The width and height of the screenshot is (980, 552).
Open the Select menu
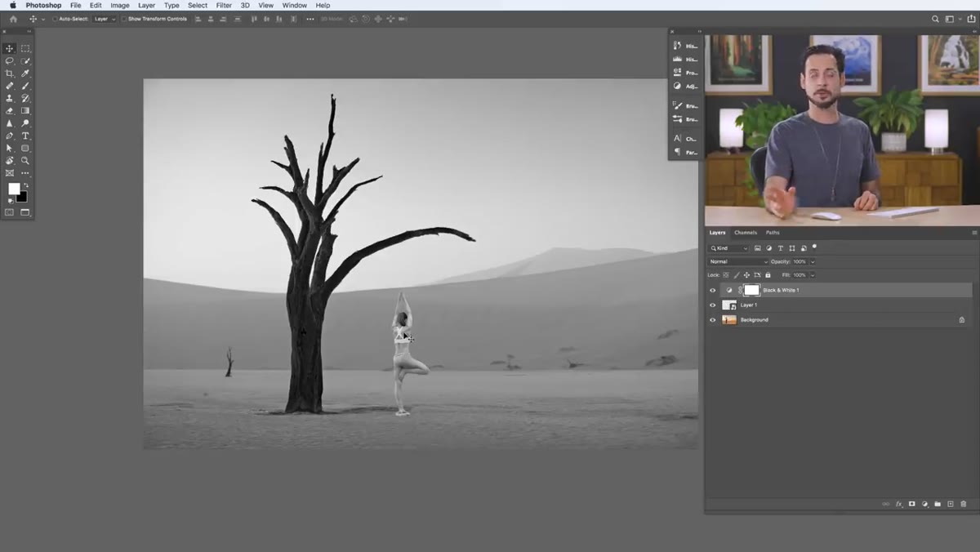[198, 5]
